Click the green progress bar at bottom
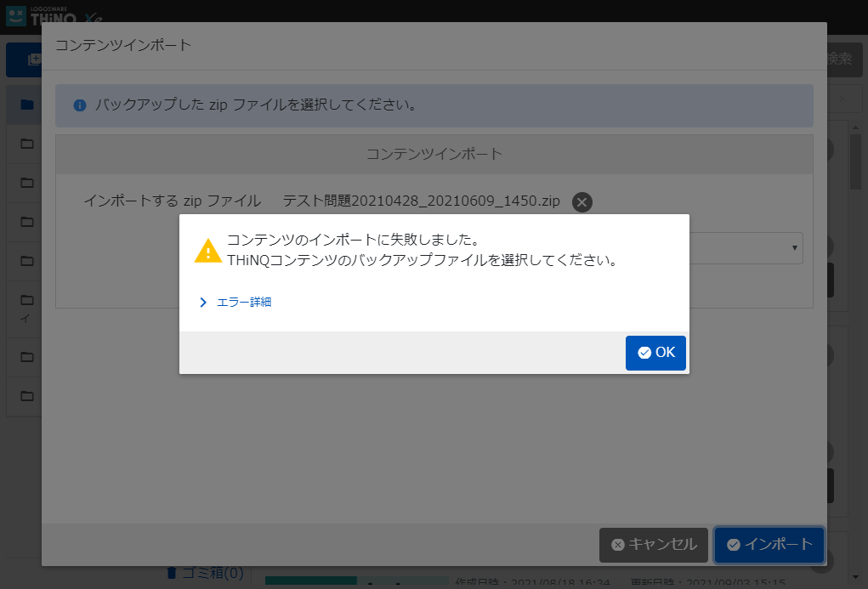Image resolution: width=868 pixels, height=589 pixels. point(311,581)
